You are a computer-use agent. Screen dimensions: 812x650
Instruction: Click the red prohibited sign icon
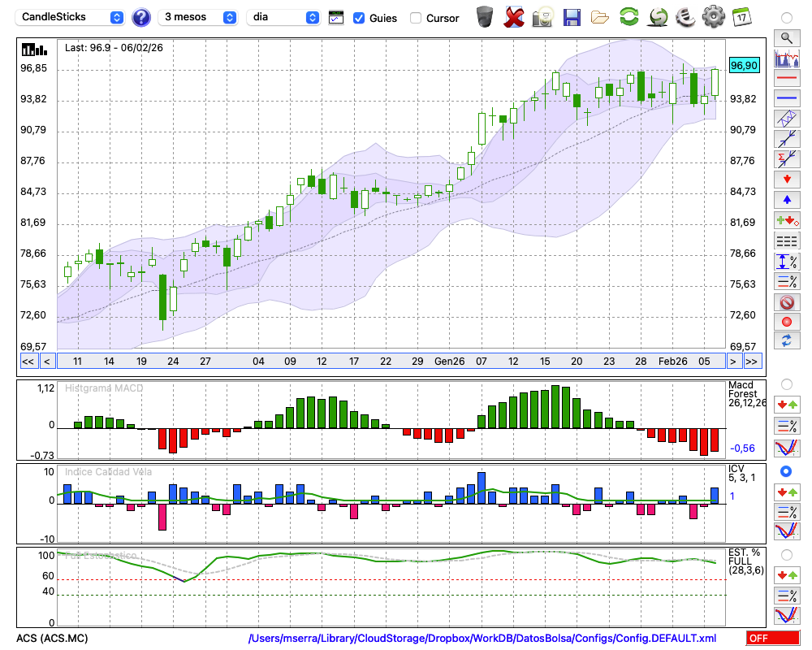pyautogui.click(x=787, y=302)
